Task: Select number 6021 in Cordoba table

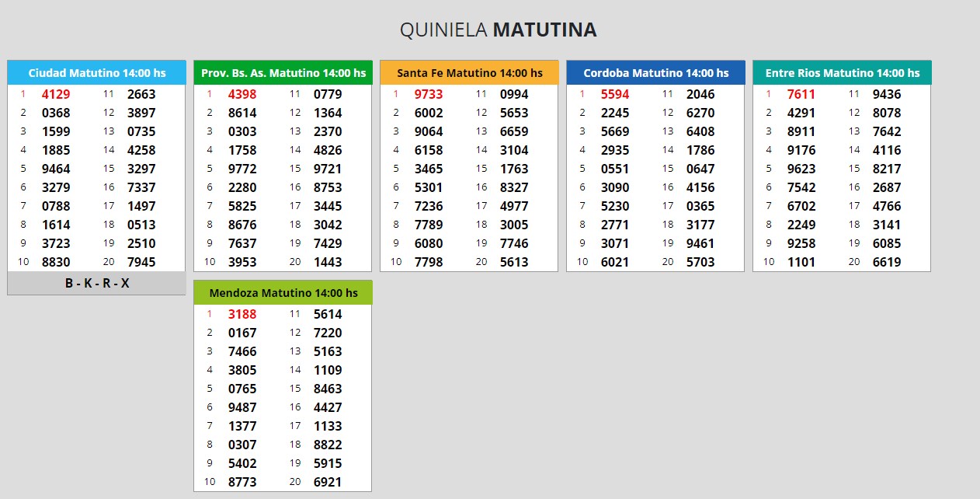Action: coord(615,262)
